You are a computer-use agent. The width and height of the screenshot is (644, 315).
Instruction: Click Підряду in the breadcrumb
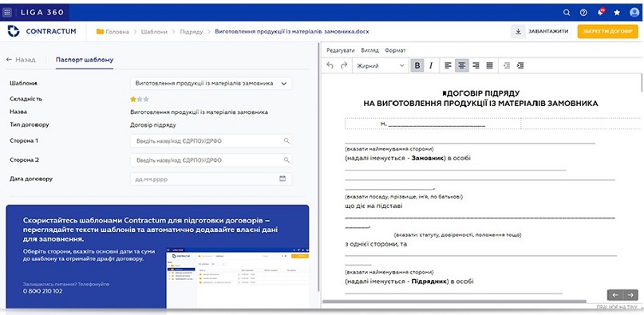192,32
